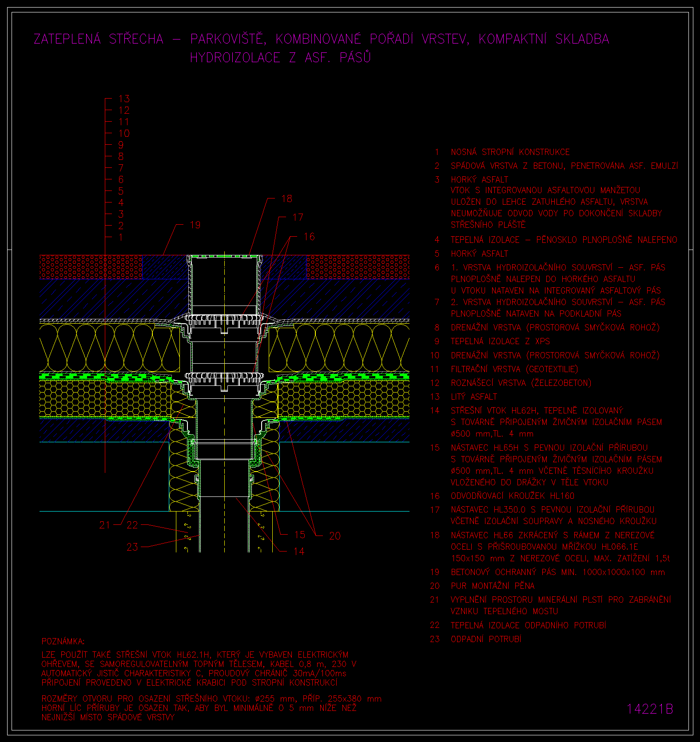Select leader label '17' in the drawing
This screenshot has height=742, width=700.
(x=298, y=218)
